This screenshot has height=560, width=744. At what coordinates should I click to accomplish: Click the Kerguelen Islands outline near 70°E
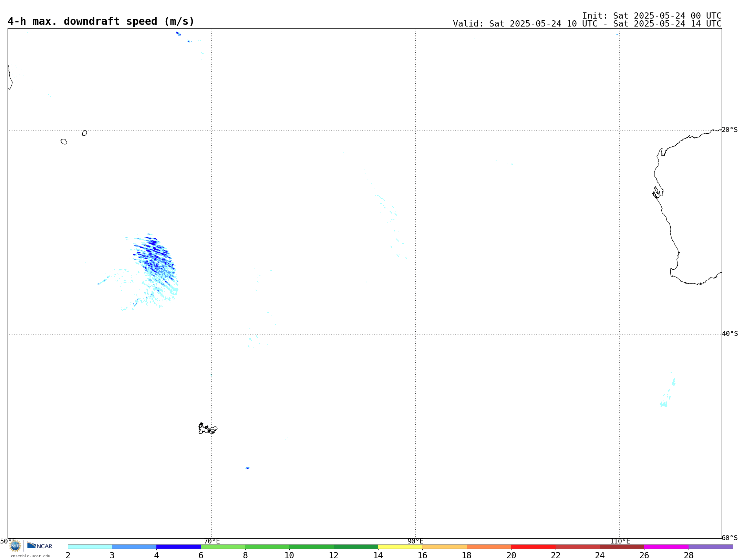coord(208,428)
